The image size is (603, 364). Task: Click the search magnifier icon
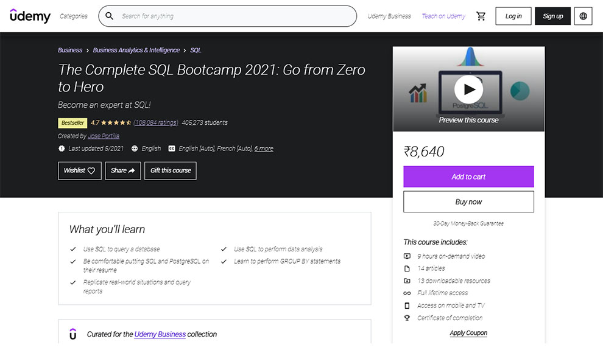109,16
